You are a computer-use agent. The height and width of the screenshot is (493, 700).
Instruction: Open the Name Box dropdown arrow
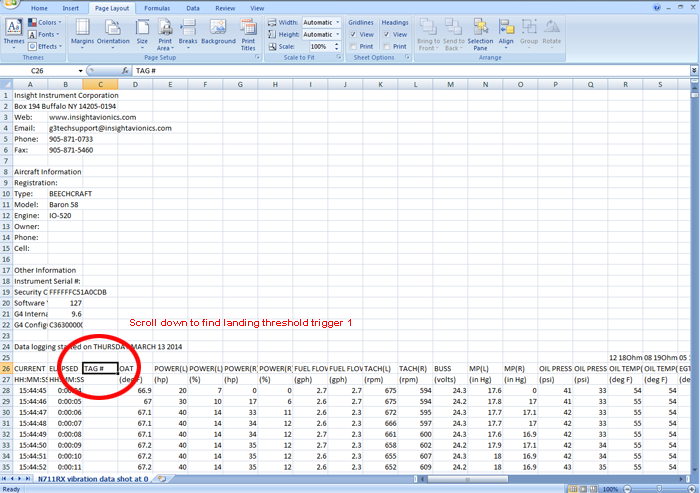[80, 71]
